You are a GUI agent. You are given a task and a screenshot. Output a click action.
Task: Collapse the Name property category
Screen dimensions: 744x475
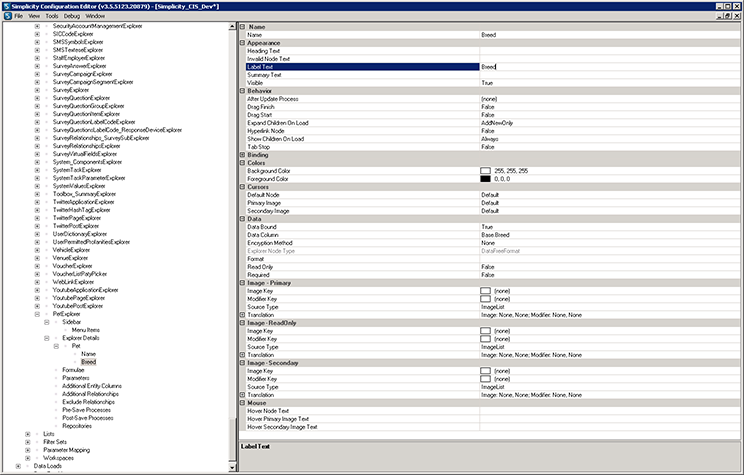(242, 27)
